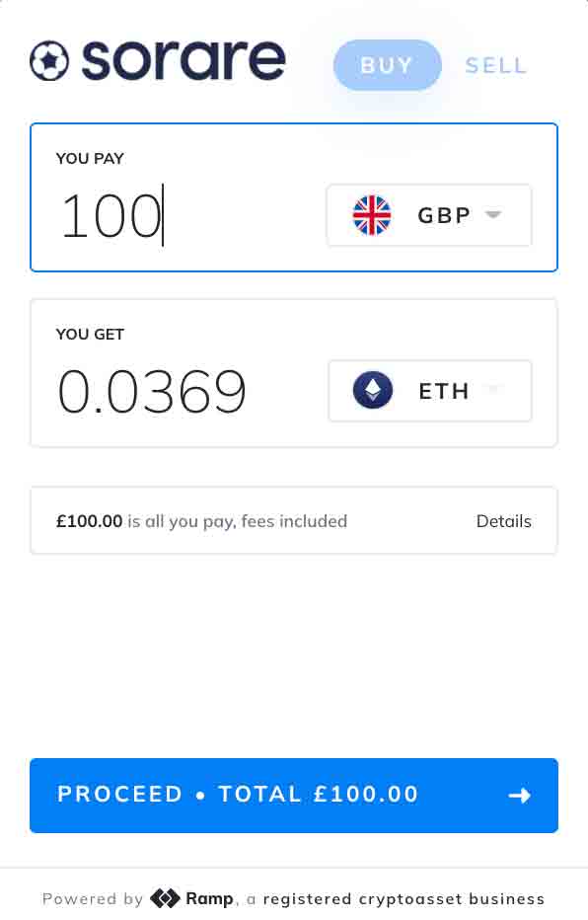Switch to the BUY mode

pos(387,65)
